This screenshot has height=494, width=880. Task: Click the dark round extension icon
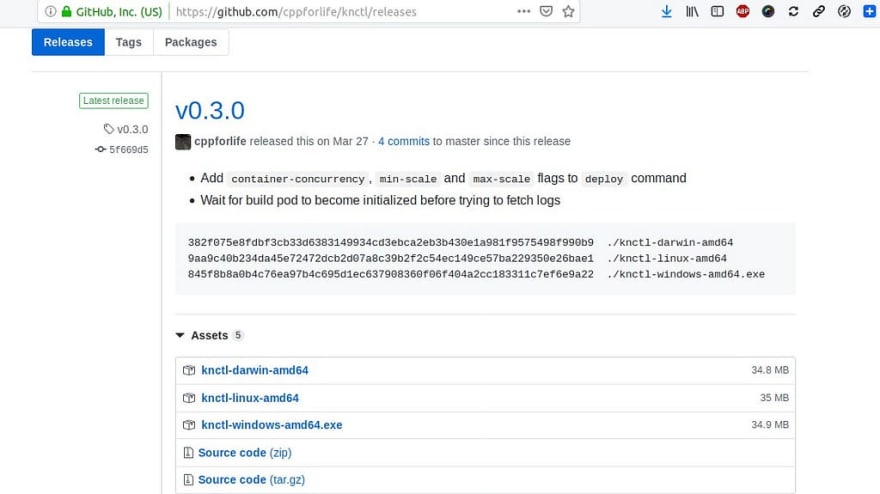tap(768, 11)
